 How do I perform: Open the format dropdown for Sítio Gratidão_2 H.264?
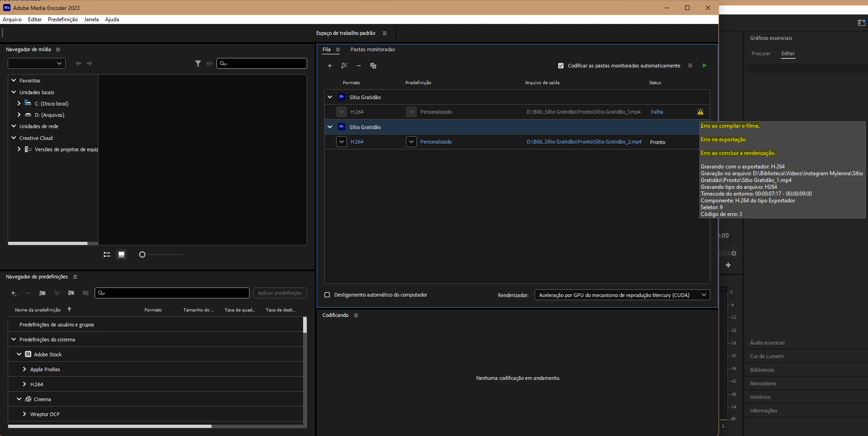(342, 142)
